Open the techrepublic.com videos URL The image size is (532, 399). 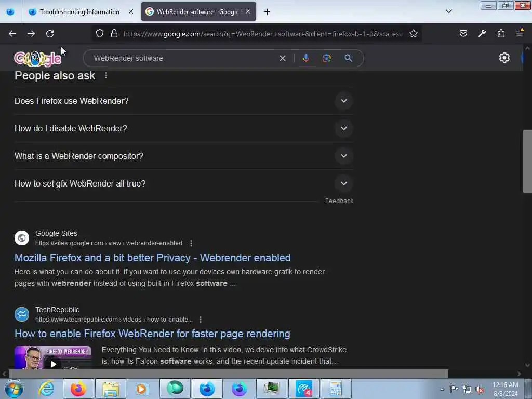(114, 320)
